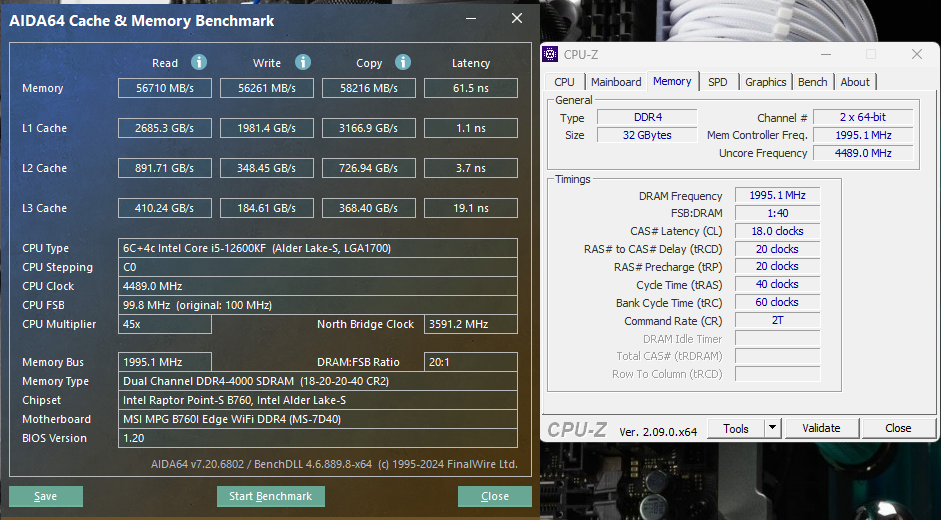Open the Graphics tab in CPU-Z
The image size is (941, 520).
pos(765,82)
